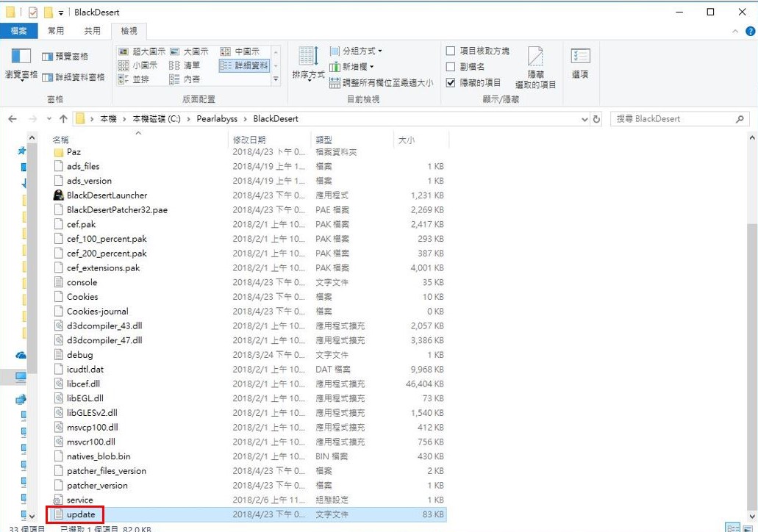Toggle the details pane
Image resolution: width=758 pixels, height=532 pixels.
coord(73,77)
